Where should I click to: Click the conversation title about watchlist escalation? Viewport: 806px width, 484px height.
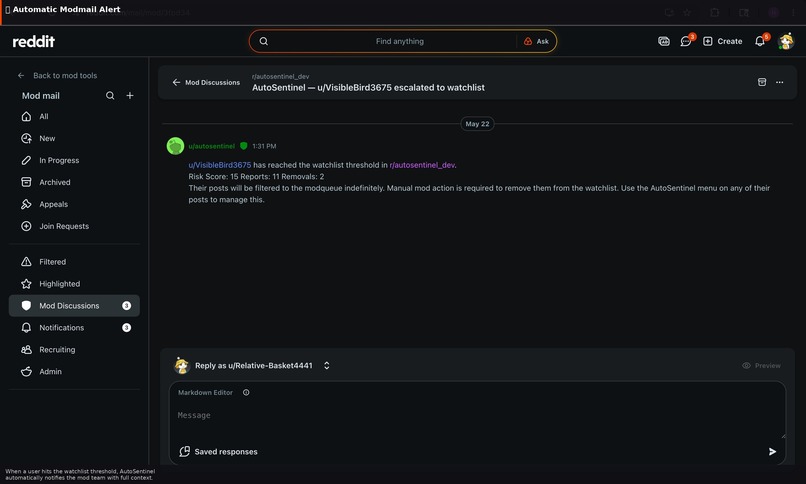[x=368, y=88]
